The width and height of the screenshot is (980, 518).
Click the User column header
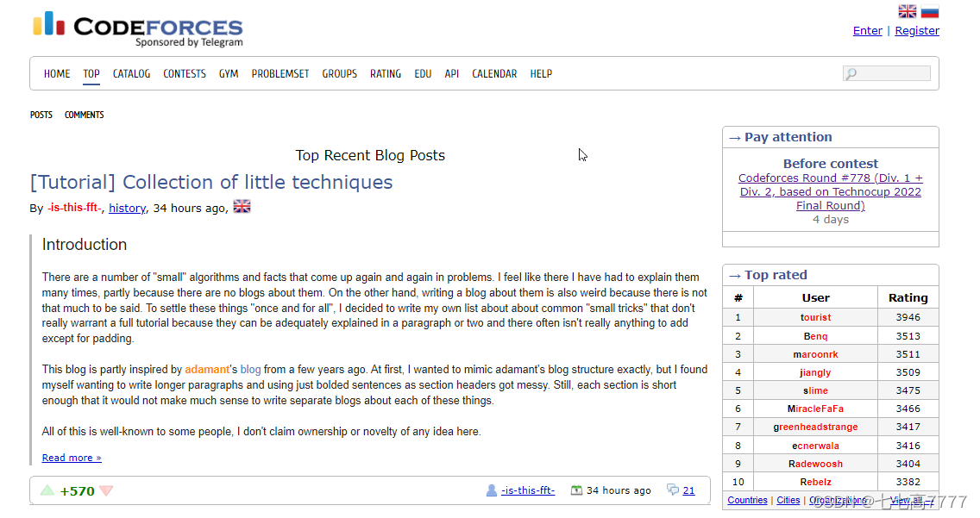point(815,297)
